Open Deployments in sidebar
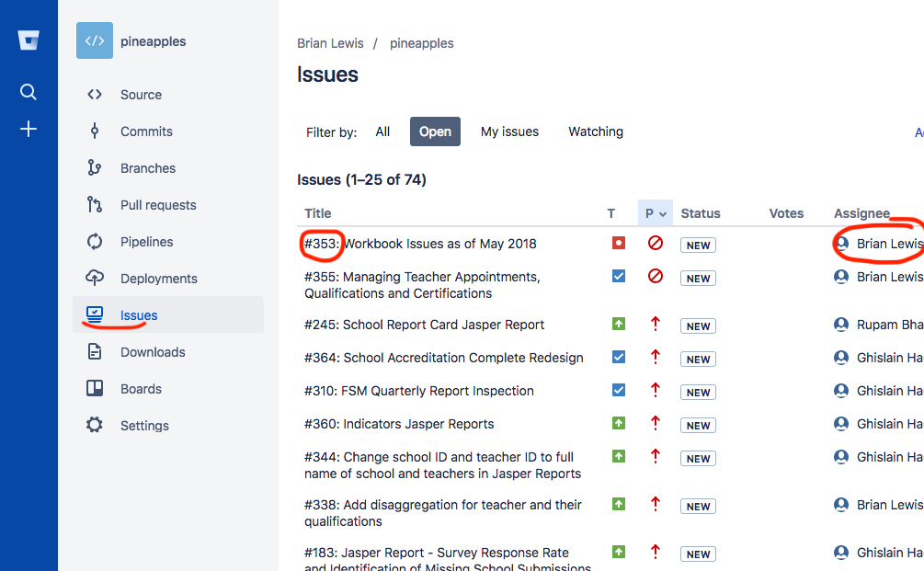 coord(158,279)
